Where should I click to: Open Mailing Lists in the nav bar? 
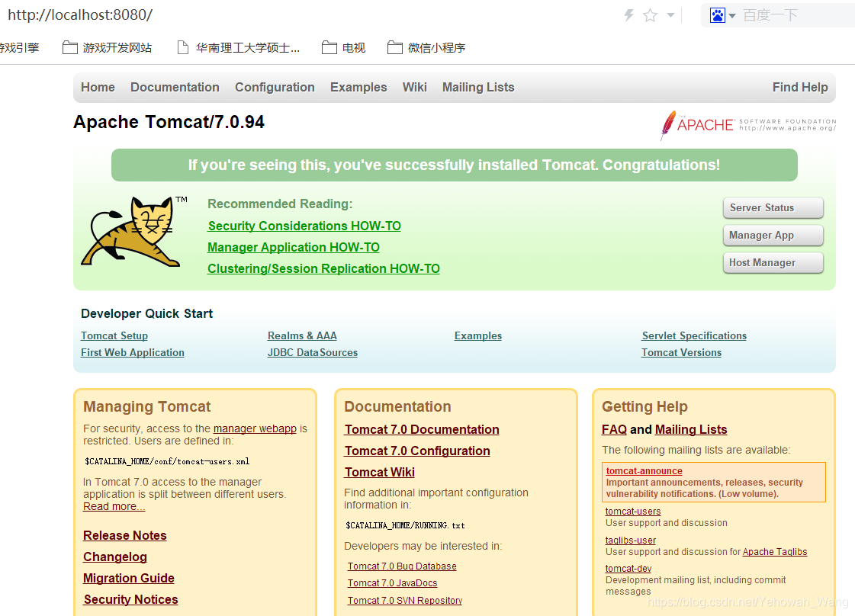point(478,87)
